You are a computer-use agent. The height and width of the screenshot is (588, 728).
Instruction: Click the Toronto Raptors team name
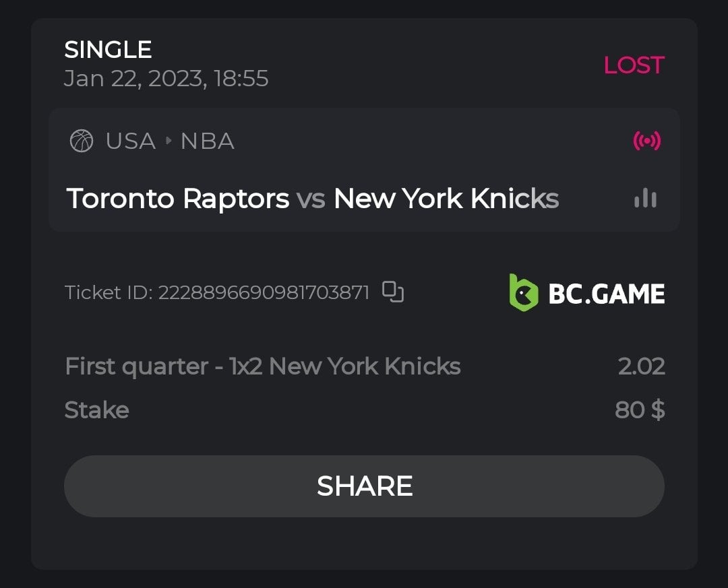[x=178, y=199]
